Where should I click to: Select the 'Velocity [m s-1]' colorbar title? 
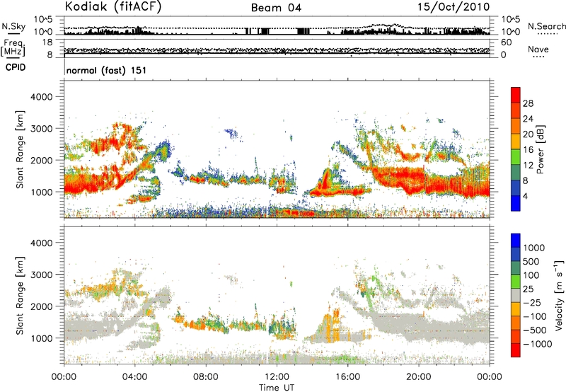click(x=560, y=295)
